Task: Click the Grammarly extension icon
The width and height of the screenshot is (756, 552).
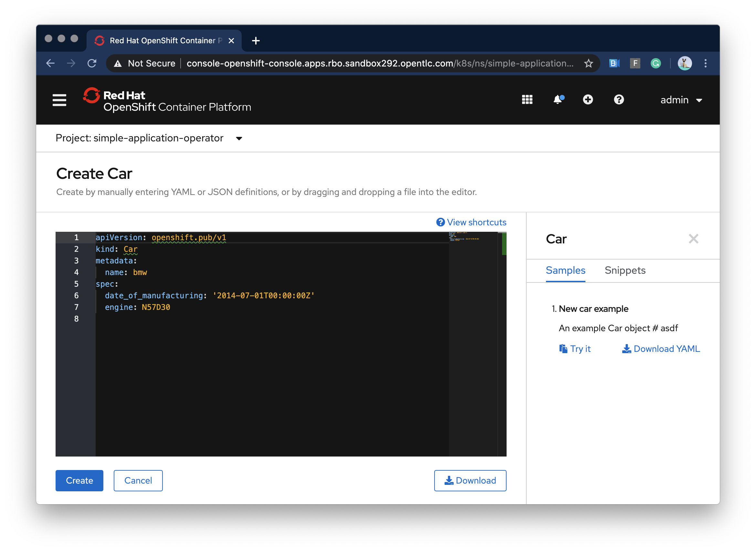Action: [656, 64]
